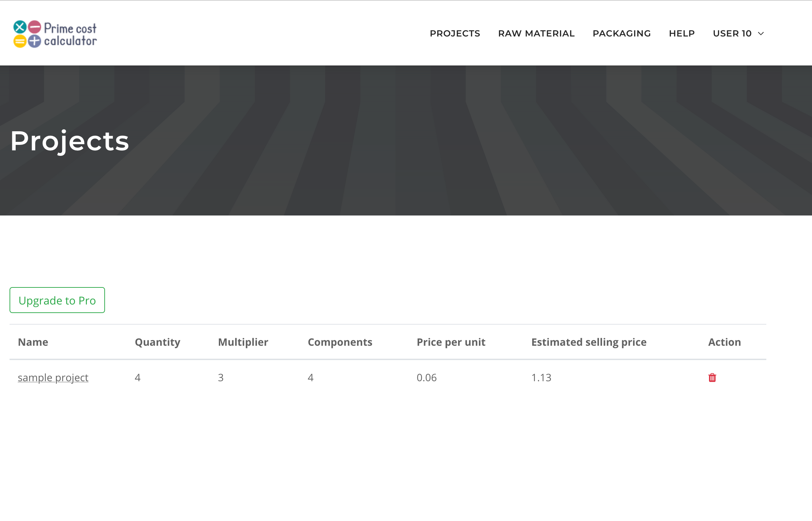
Task: Click the Name column header
Action: pyautogui.click(x=33, y=342)
